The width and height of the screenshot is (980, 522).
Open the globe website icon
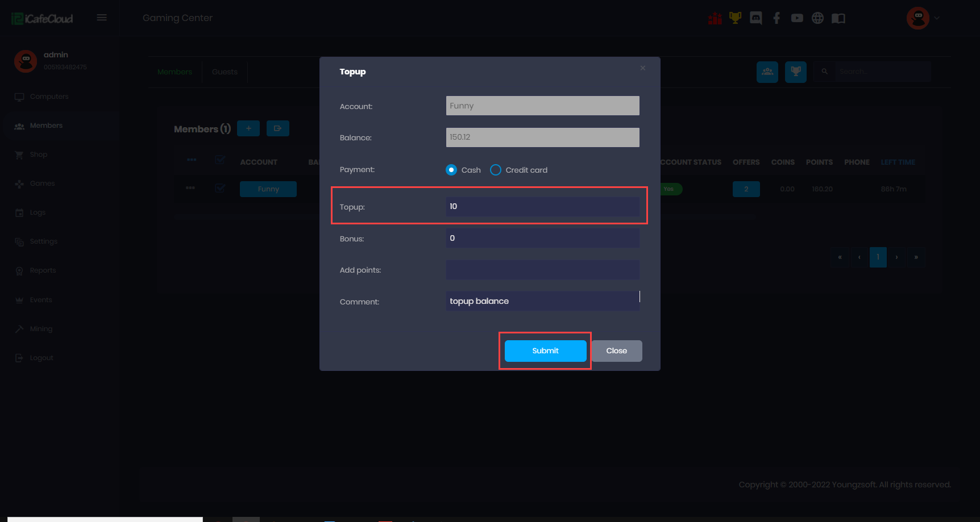(817, 18)
